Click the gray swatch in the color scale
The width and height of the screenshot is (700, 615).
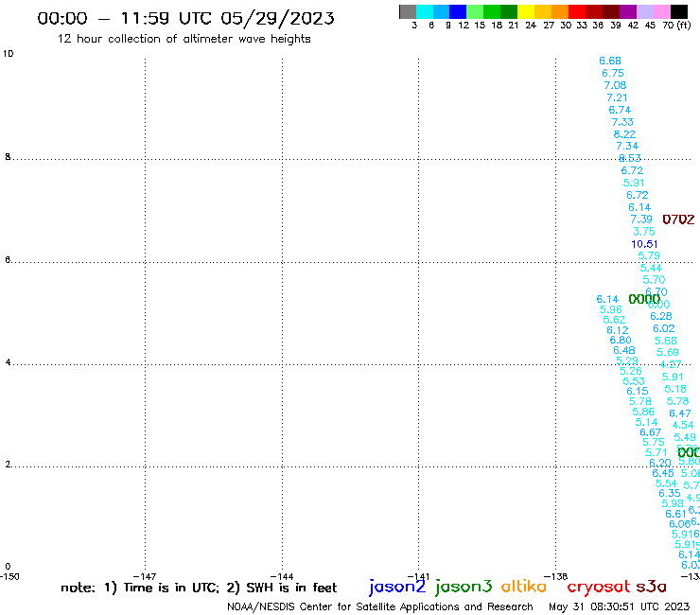(408, 11)
